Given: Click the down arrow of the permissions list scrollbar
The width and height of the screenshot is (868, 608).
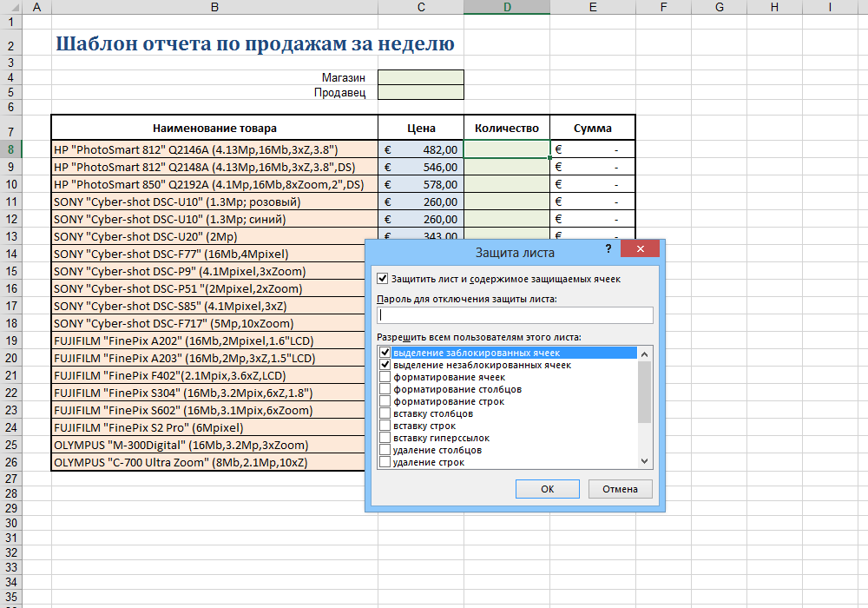Looking at the screenshot, I should pyautogui.click(x=644, y=461).
